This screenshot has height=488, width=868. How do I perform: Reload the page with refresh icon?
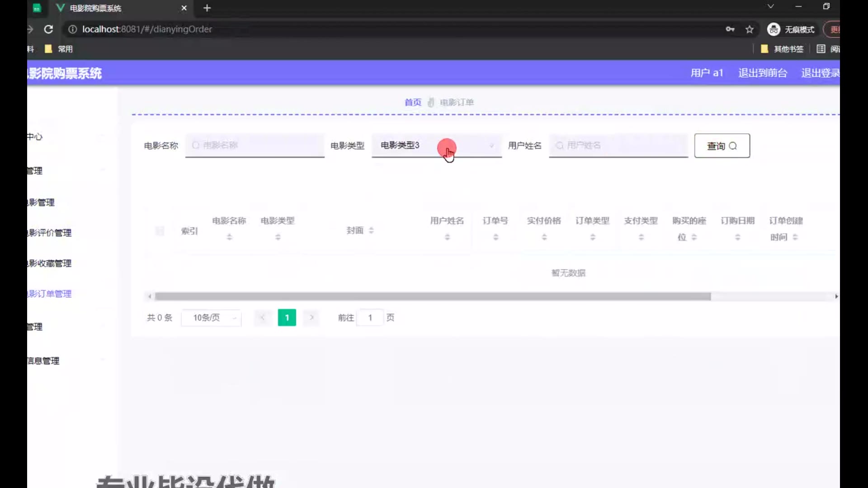[x=48, y=29]
